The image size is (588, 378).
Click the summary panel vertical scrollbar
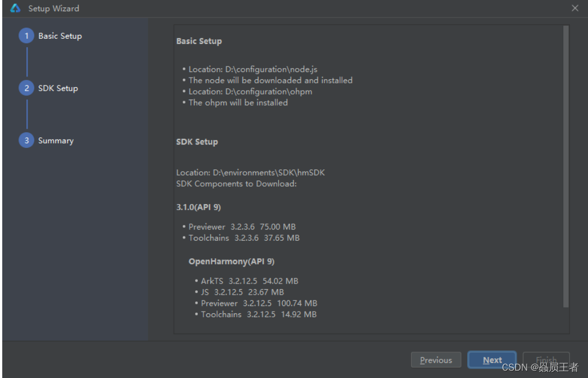566,166
